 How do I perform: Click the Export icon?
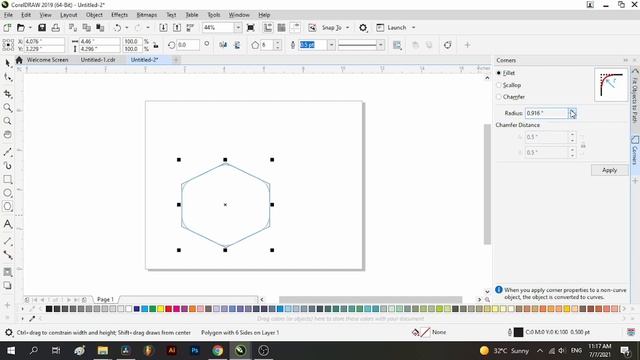[x=177, y=28]
